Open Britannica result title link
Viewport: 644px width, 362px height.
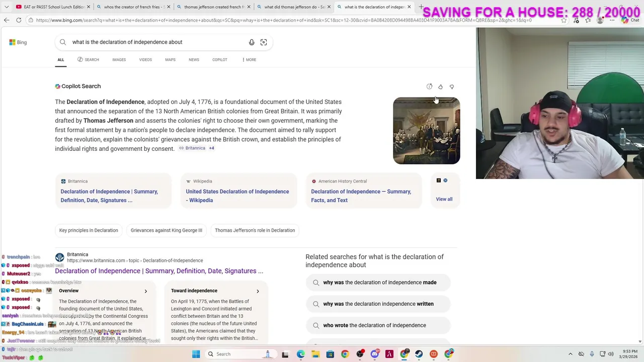click(x=159, y=271)
